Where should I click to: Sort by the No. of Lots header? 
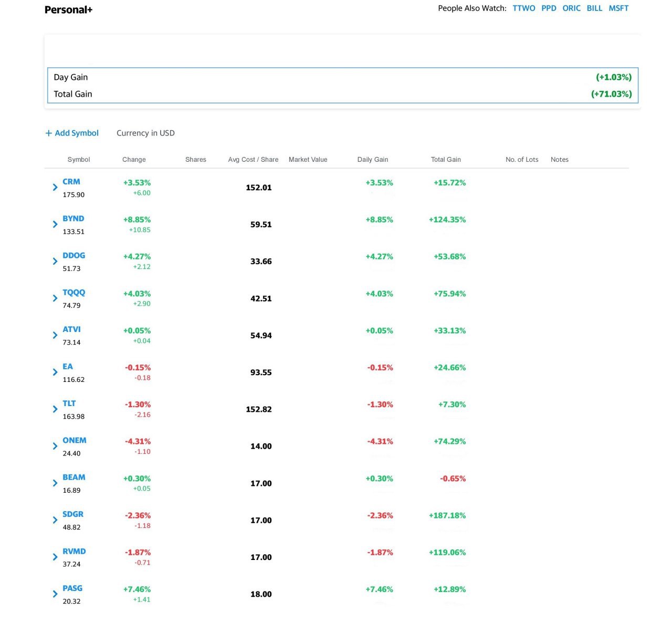point(522,160)
